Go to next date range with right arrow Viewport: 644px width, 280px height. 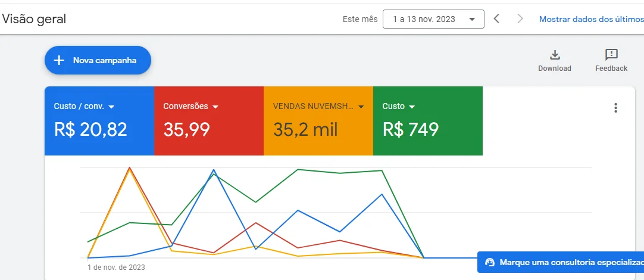click(520, 19)
